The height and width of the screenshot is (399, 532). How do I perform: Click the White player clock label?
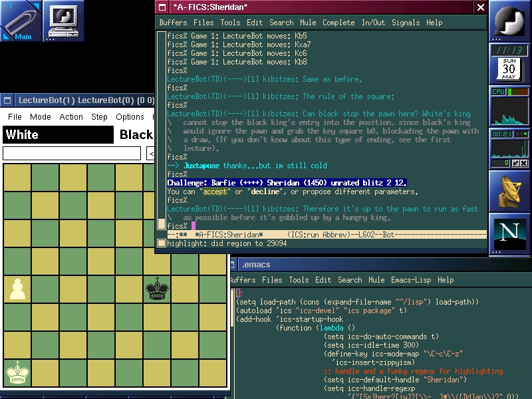(x=58, y=135)
